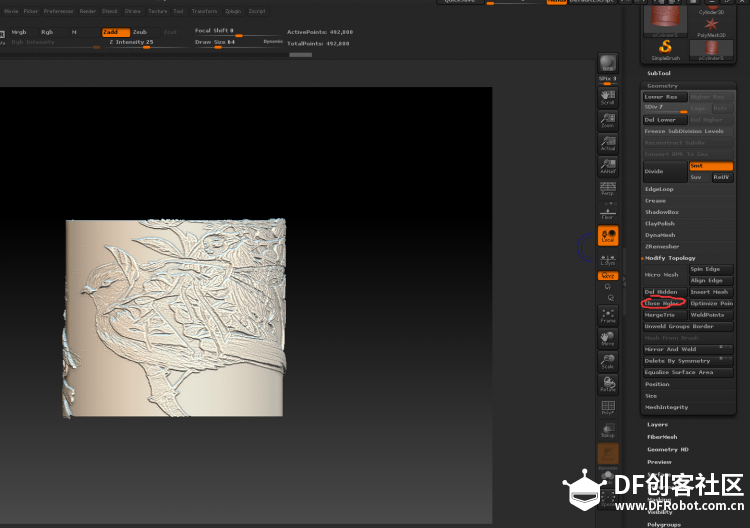Viewport: 750px width, 528px height.
Task: Toggle Dynamic draw size option
Action: (x=273, y=42)
